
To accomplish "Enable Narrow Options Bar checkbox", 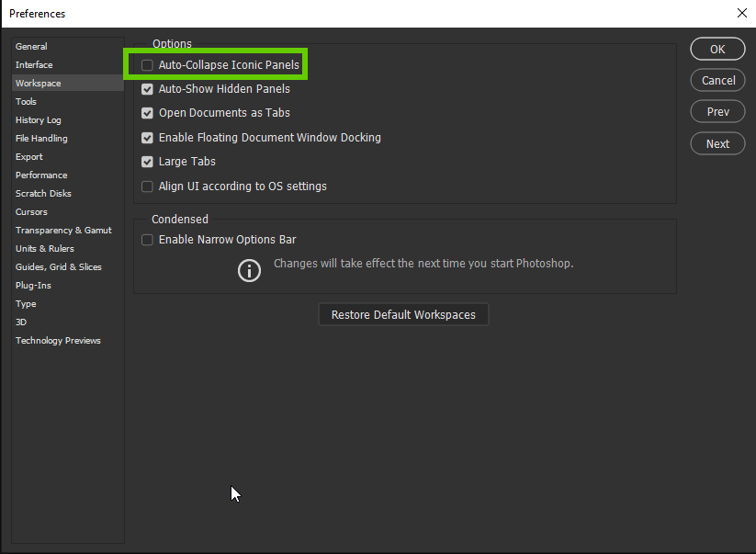I will pyautogui.click(x=147, y=240).
